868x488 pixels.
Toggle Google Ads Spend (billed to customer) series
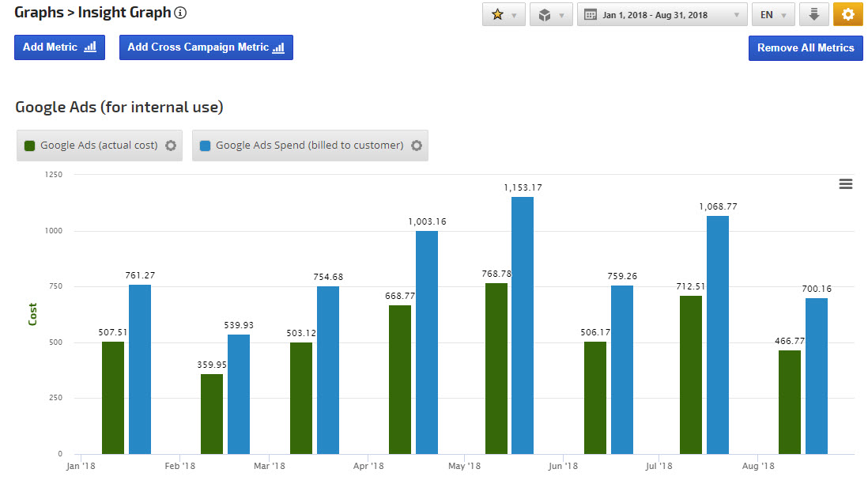click(x=309, y=146)
